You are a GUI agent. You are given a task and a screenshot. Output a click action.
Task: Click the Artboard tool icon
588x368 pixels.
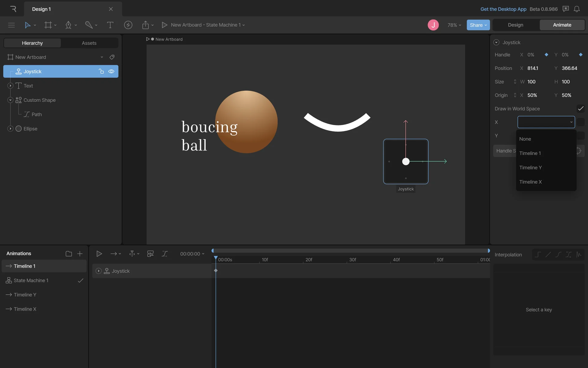click(48, 25)
